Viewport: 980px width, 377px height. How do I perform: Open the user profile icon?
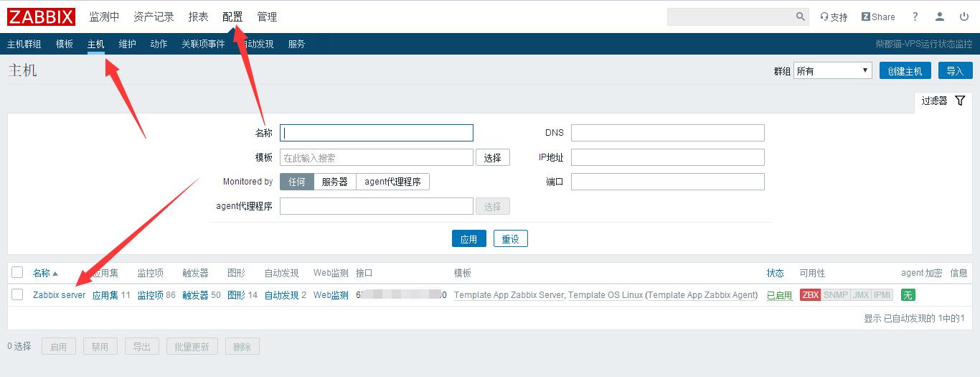[x=940, y=17]
